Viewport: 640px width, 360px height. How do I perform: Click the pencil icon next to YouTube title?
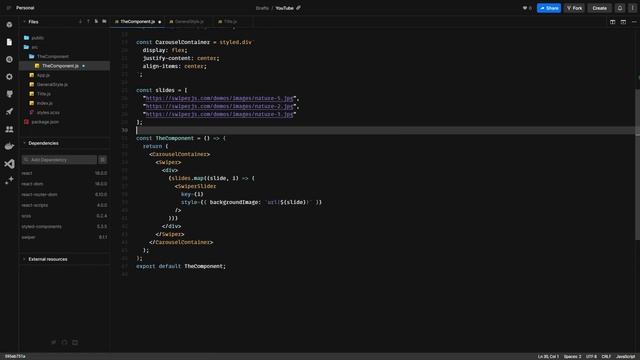point(298,8)
